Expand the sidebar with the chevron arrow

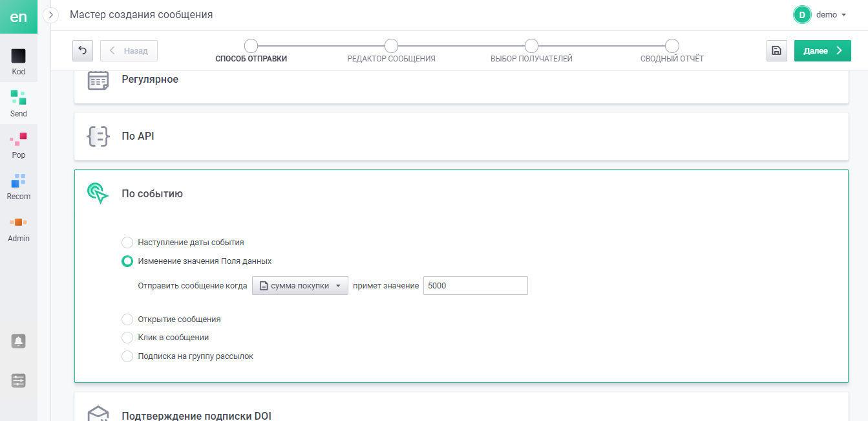[50, 14]
